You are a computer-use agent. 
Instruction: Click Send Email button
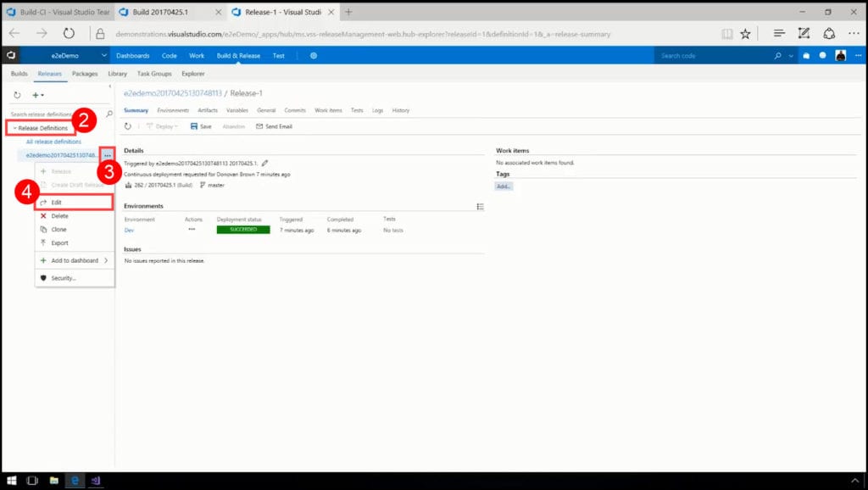274,127
